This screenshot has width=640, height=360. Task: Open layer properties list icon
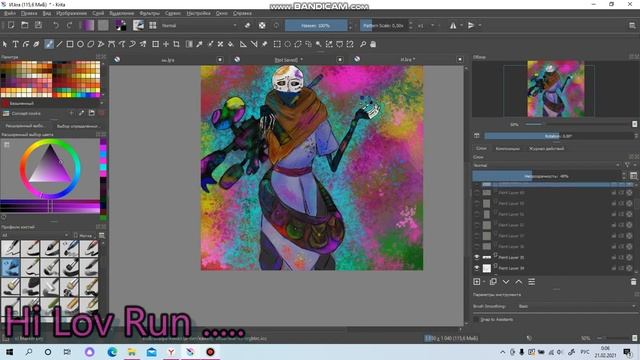point(531,282)
